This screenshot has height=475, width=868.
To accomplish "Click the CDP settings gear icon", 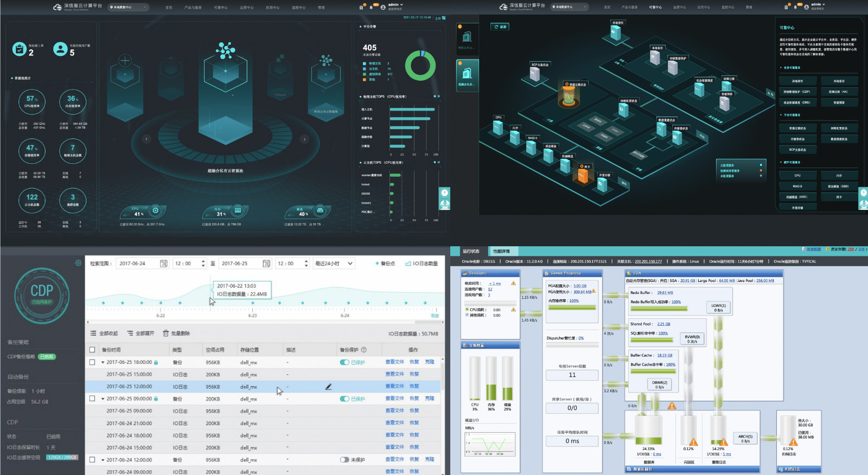I will pos(78,263).
